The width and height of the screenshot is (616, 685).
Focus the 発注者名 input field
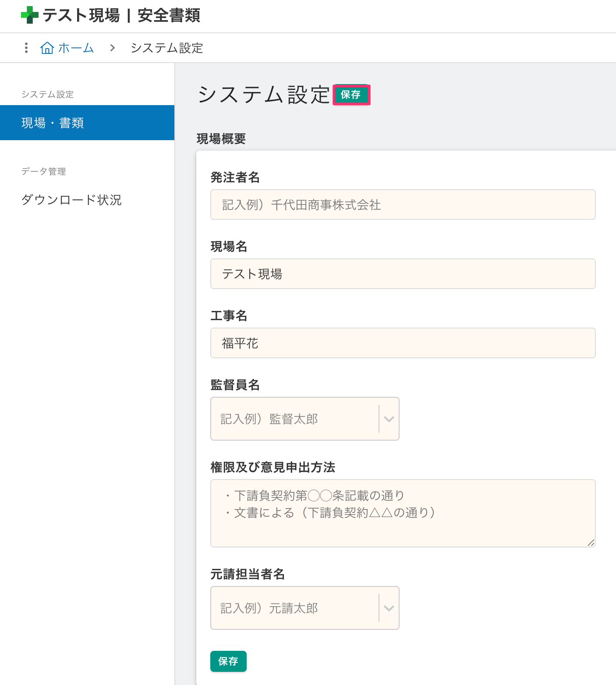[x=403, y=205]
